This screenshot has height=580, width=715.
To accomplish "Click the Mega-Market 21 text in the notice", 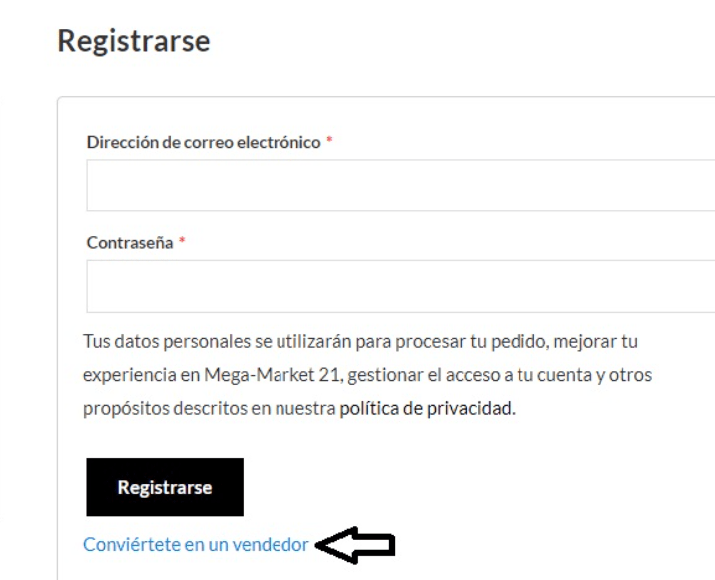I will 273,375.
